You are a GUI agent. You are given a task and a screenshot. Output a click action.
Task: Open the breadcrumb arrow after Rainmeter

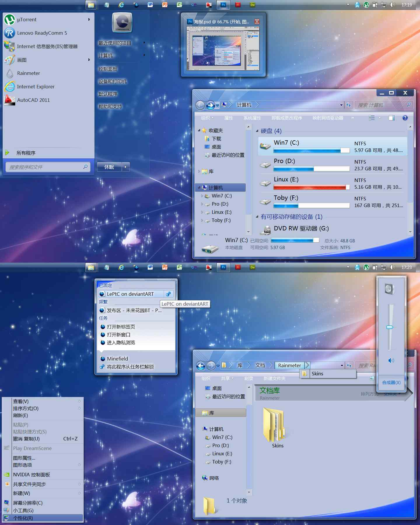(307, 365)
